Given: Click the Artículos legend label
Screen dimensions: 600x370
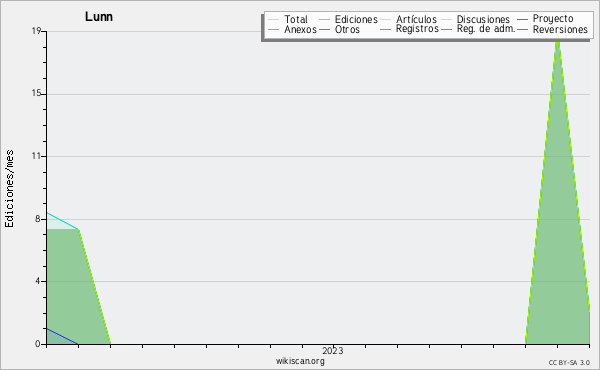Looking at the screenshot, I should [x=416, y=19].
